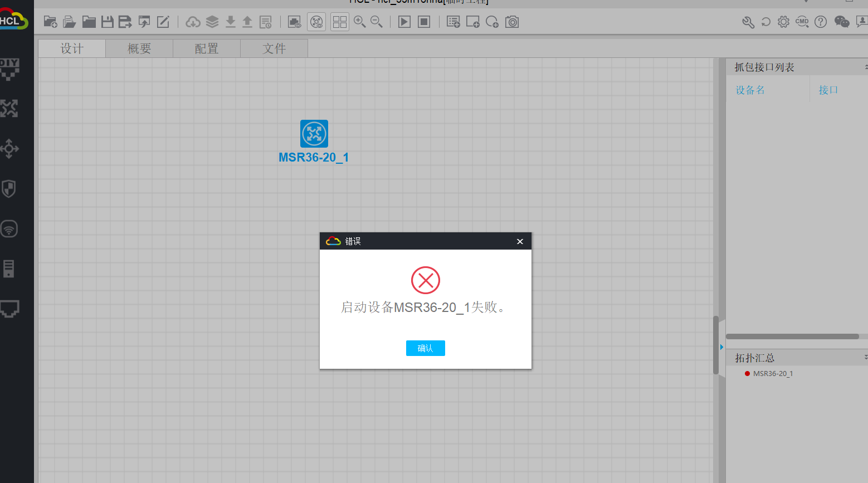Click the start all devices play icon
The height and width of the screenshot is (483, 868).
(404, 22)
